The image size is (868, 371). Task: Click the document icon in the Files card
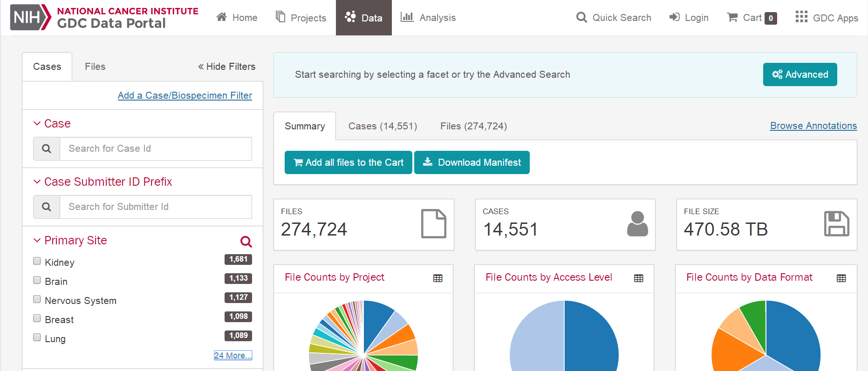coord(434,224)
